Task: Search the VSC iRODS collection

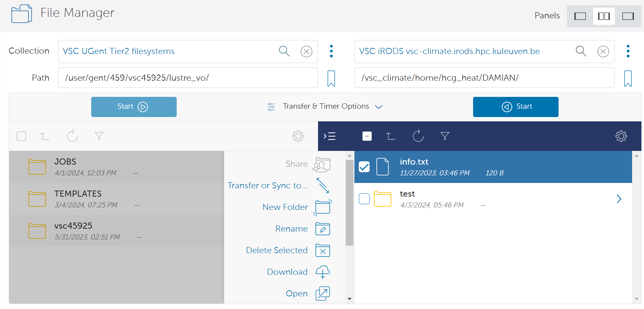Action: coord(581,51)
